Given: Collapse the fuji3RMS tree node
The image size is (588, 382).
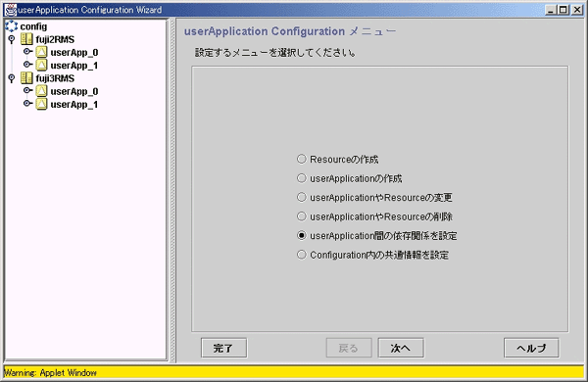Looking at the screenshot, I should click(x=12, y=78).
